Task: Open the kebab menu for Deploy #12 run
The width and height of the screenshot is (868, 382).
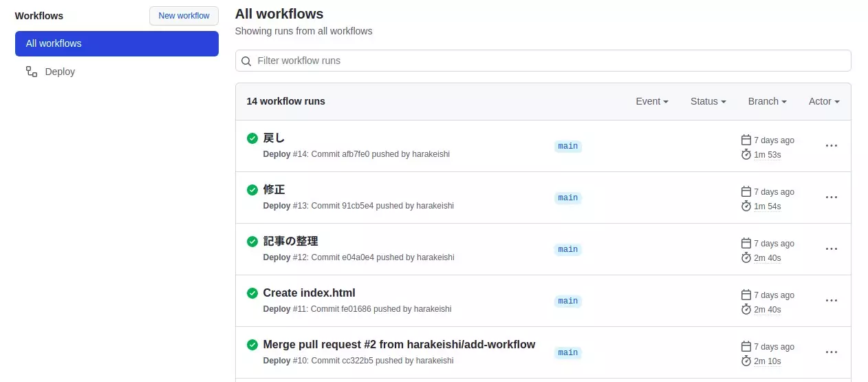Action: click(831, 249)
